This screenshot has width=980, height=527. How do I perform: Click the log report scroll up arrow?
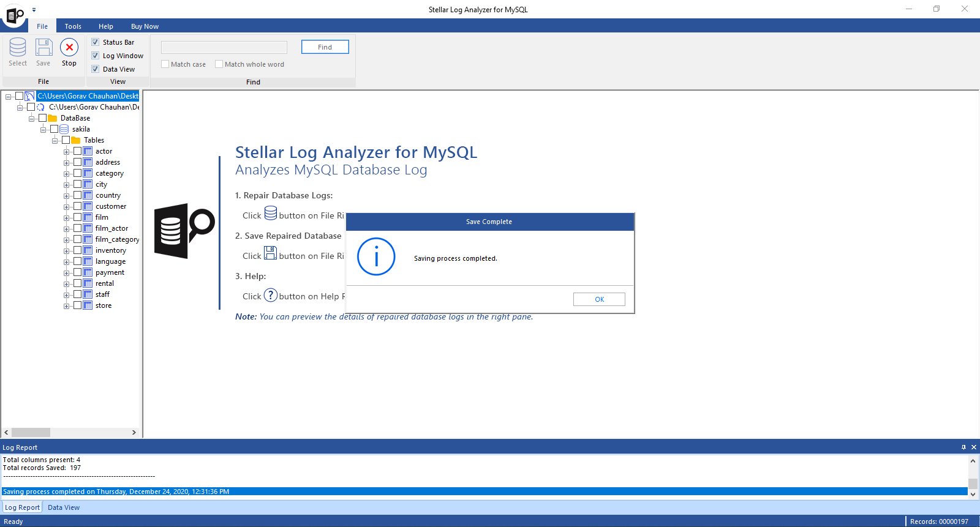[x=973, y=460]
